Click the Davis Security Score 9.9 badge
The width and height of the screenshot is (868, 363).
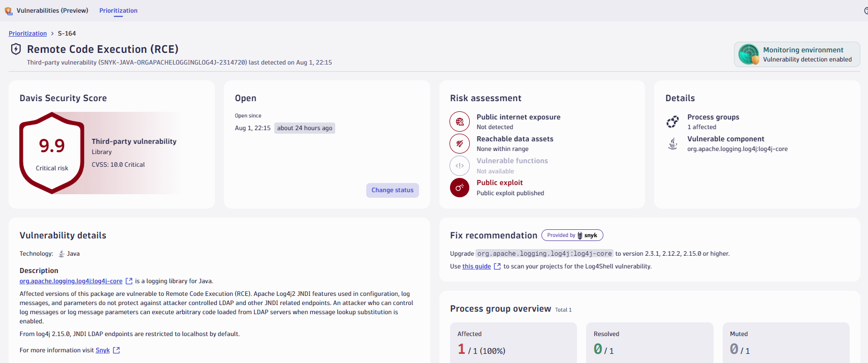52,153
